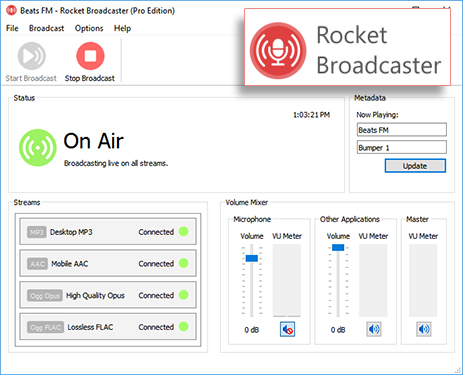463x375 pixels.
Task: Click the Microphone volume slider handle
Action: tap(252, 258)
